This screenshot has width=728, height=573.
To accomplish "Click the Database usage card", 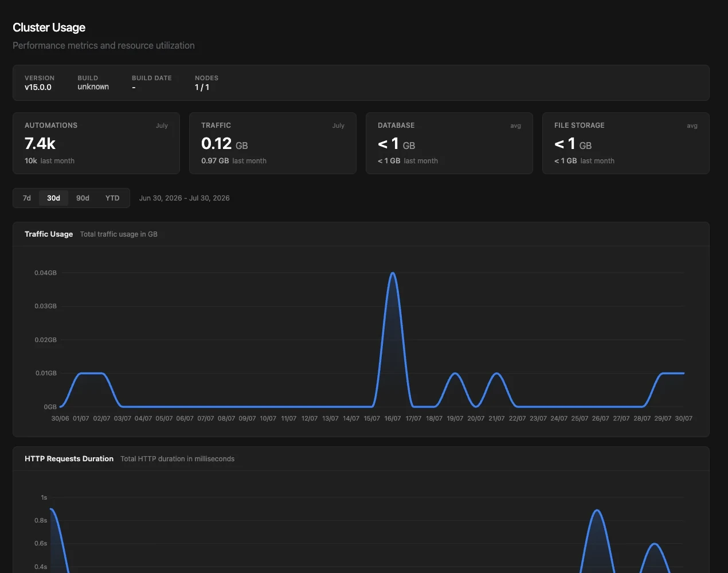I will pyautogui.click(x=449, y=143).
